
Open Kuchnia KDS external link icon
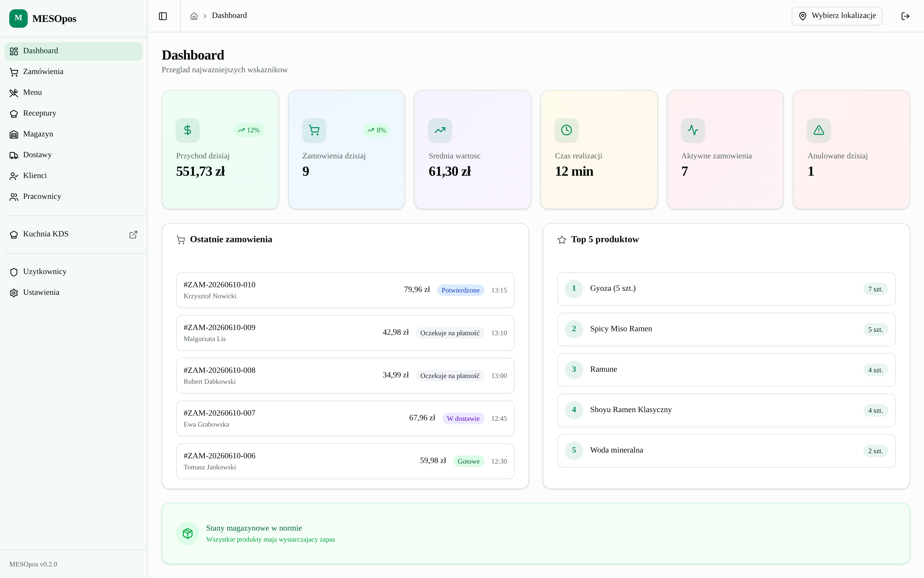click(x=133, y=234)
